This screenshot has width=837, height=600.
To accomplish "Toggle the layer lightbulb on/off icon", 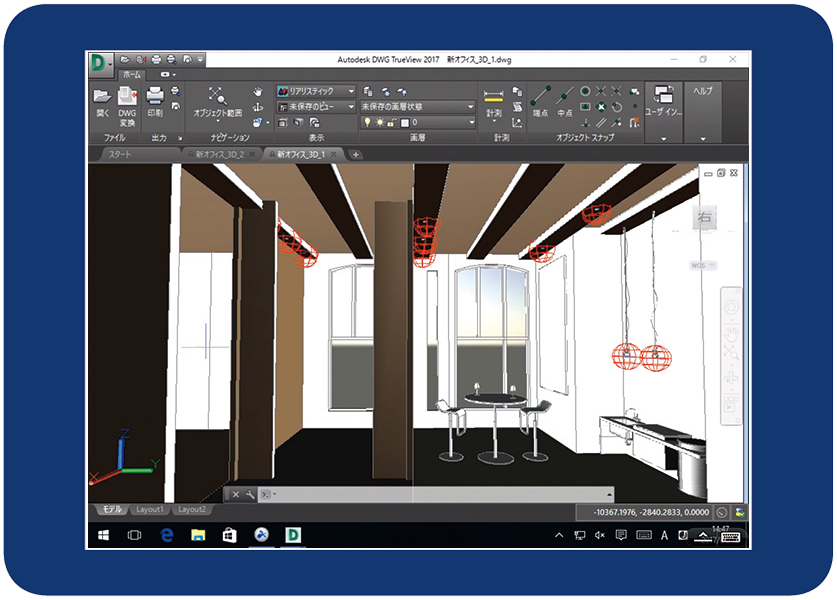I will [x=366, y=123].
